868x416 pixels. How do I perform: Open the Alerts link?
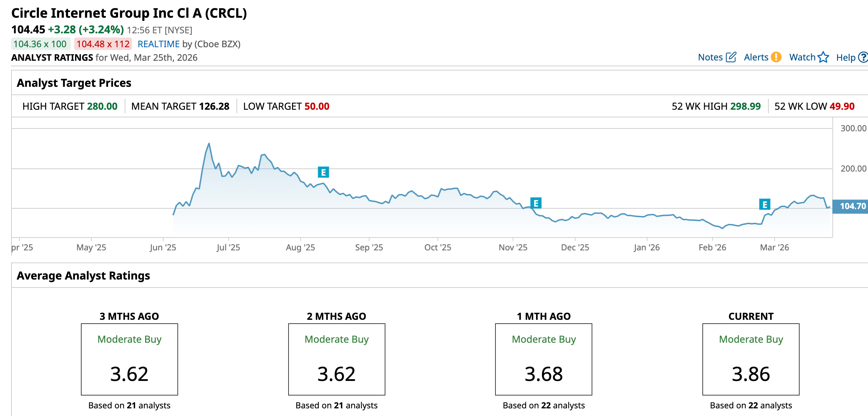(x=756, y=57)
